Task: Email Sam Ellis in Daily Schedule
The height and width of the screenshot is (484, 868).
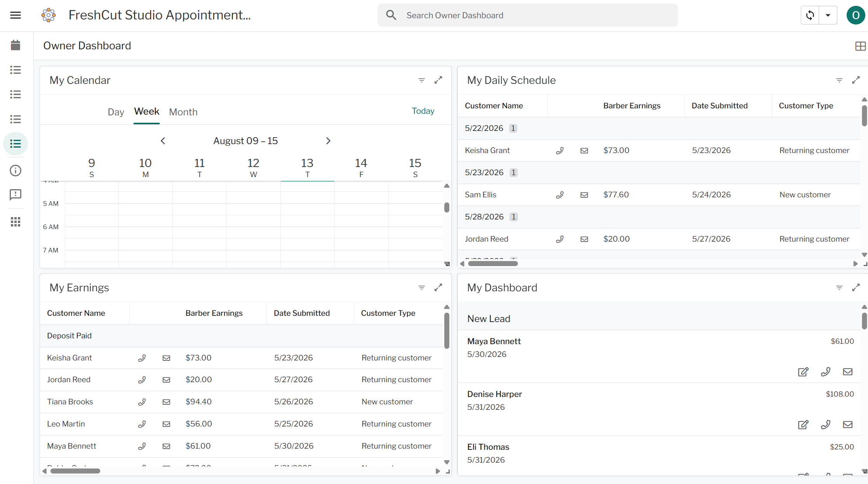Action: 584,195
